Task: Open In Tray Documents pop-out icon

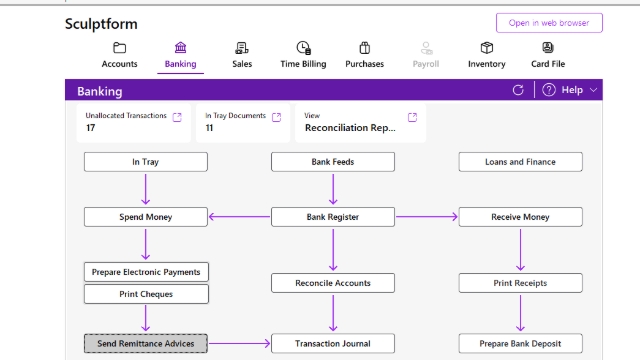Action: pyautogui.click(x=276, y=118)
